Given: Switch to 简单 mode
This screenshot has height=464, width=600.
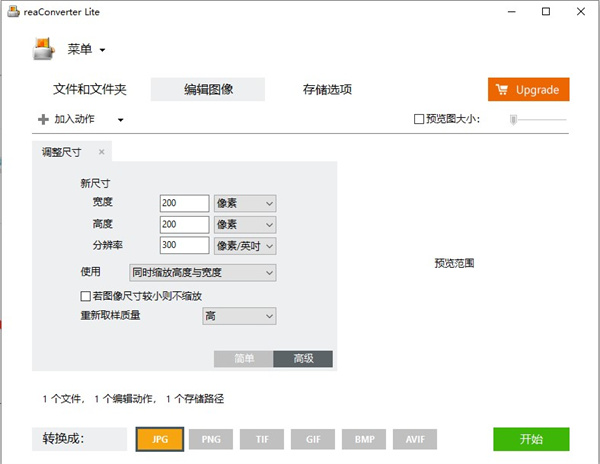Looking at the screenshot, I should pos(244,359).
